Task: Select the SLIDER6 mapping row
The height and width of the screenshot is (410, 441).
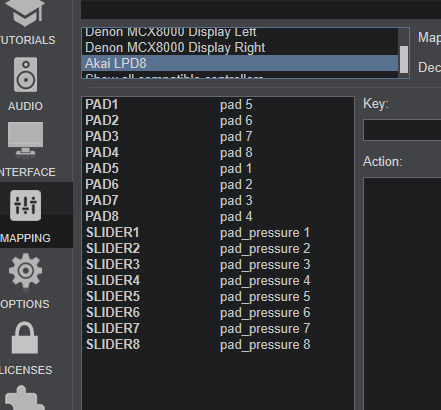Action: [x=218, y=313]
